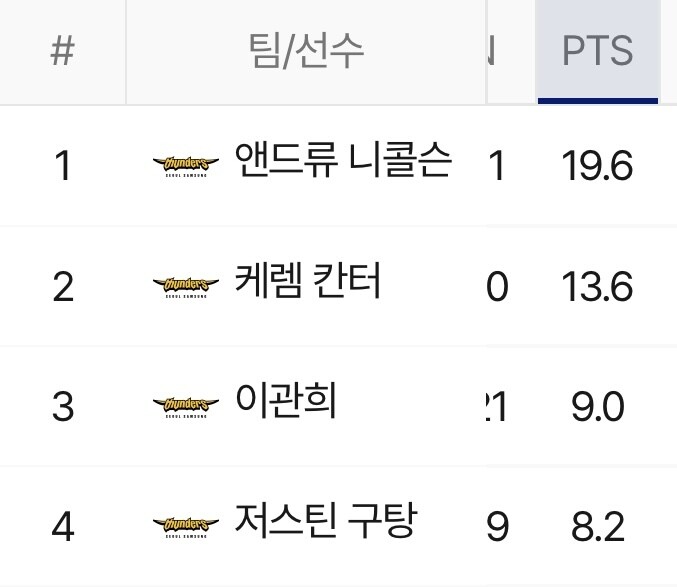
Task: Open player 앤드류 니콜슨
Action: 342,160
